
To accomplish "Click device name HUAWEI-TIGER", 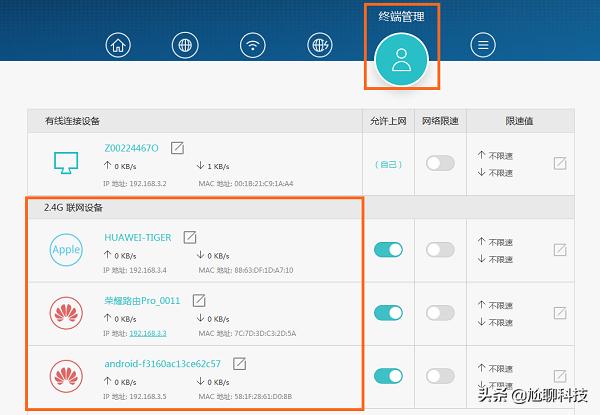I will (x=138, y=238).
